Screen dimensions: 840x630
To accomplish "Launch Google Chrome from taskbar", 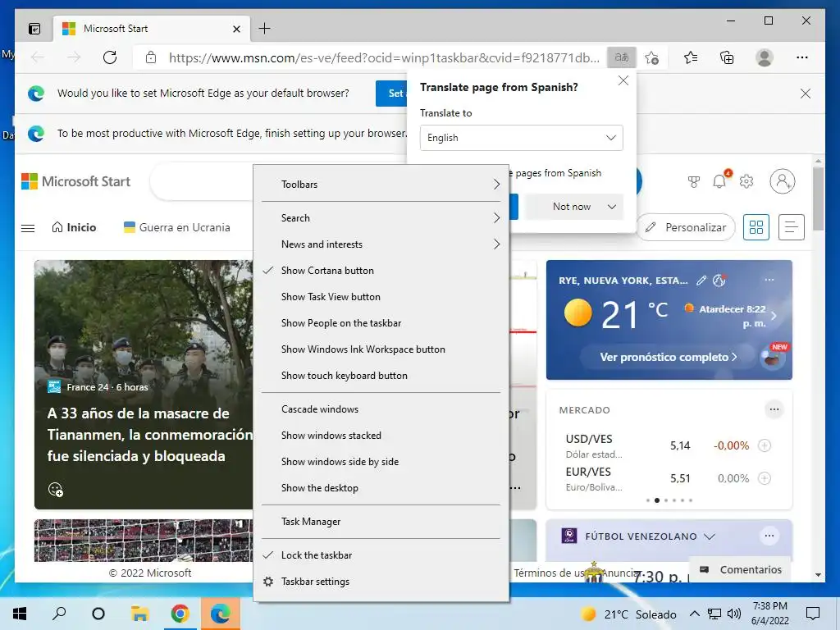I will 180,614.
